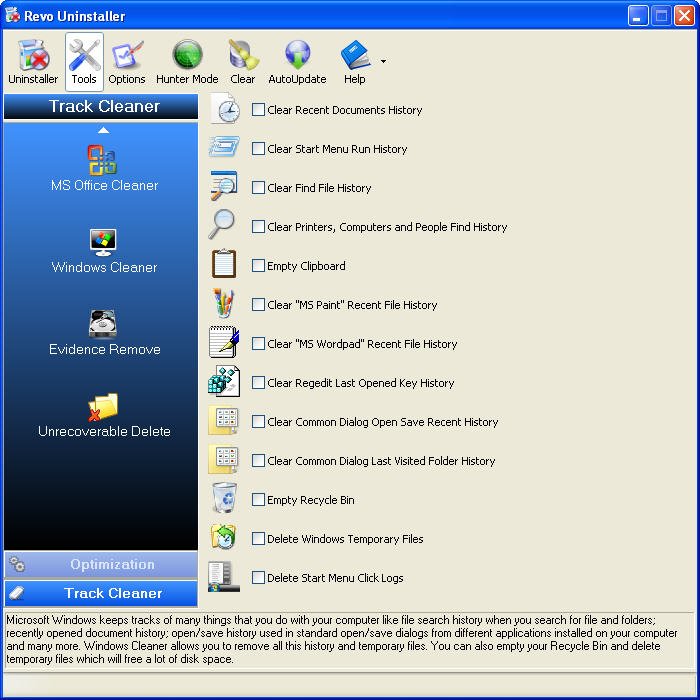Select the Tools toolbar icon
This screenshot has width=700, height=700.
pos(84,62)
